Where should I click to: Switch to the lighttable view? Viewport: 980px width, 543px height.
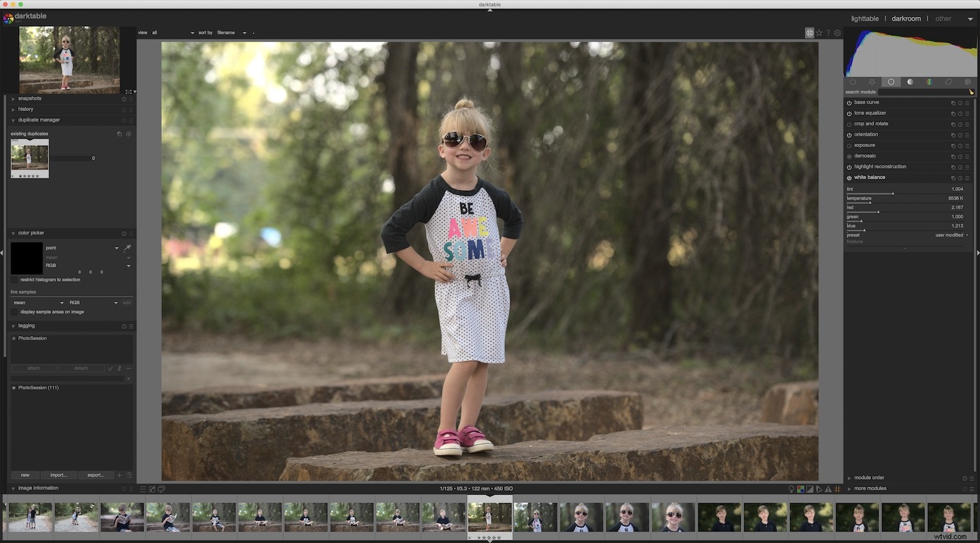pyautogui.click(x=864, y=18)
